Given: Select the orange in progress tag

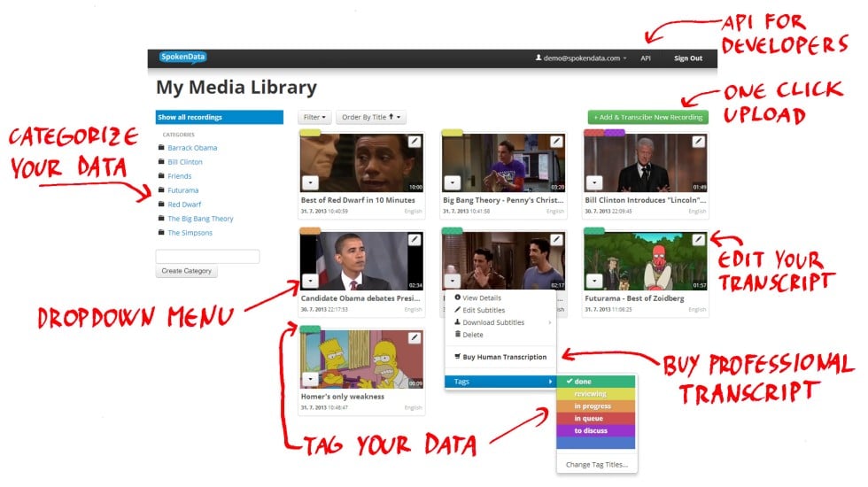Looking at the screenshot, I should (596, 406).
